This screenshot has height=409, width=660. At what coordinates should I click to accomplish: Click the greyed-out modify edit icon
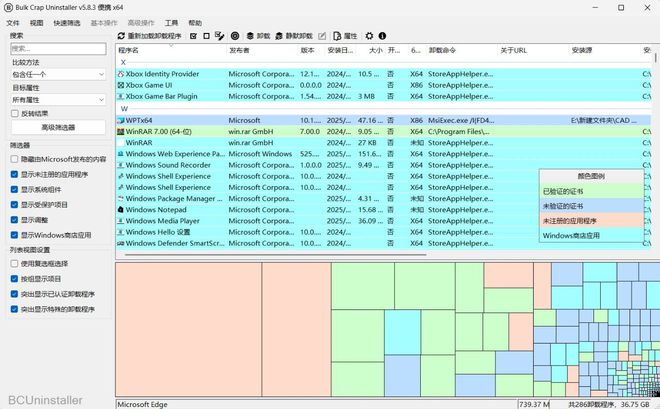pyautogui.click(x=322, y=36)
